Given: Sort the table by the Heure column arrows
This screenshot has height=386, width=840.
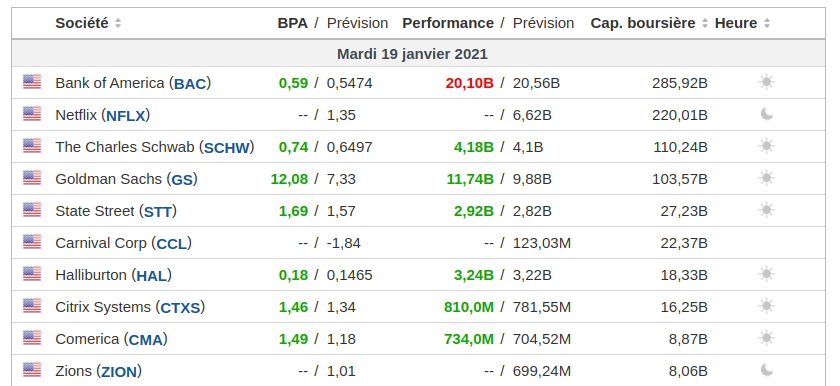Looking at the screenshot, I should 767,24.
